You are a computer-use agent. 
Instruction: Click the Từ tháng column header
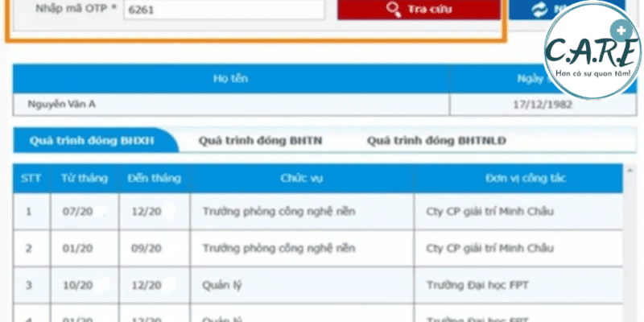[85, 178]
